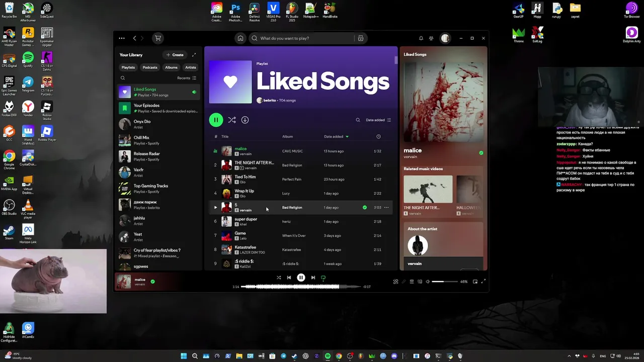Toggle shuffle next to big pause button
The height and width of the screenshot is (362, 644).
tap(232, 120)
